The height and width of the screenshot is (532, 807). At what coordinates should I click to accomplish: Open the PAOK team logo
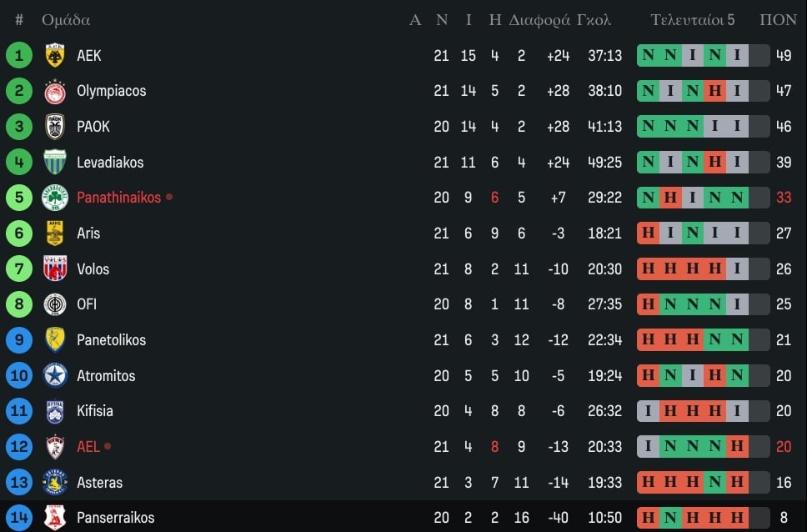click(55, 127)
